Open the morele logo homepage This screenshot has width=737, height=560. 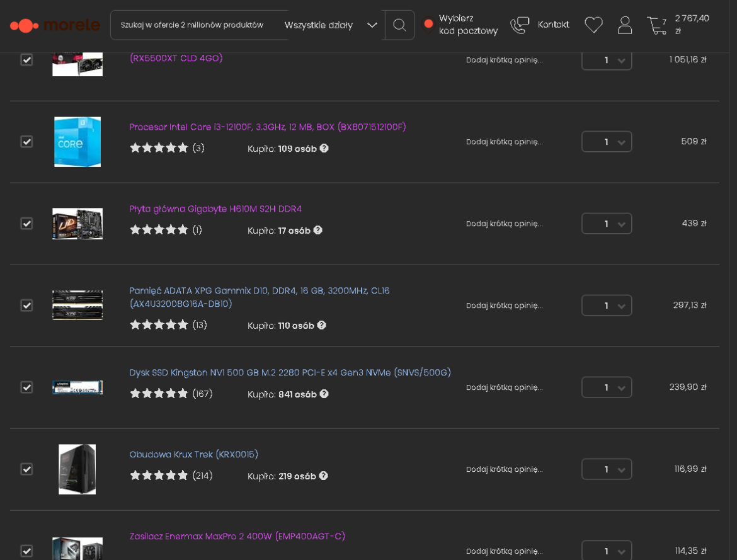click(x=55, y=25)
